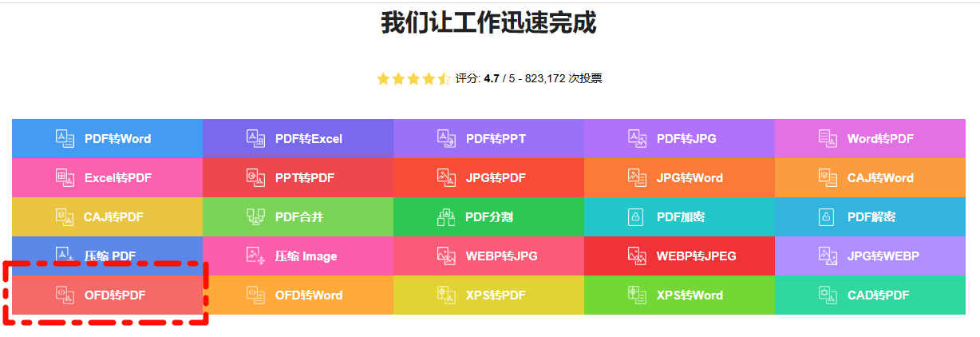This screenshot has width=980, height=337.
Task: Click the CAD转PDF icon
Action: coord(828,295)
